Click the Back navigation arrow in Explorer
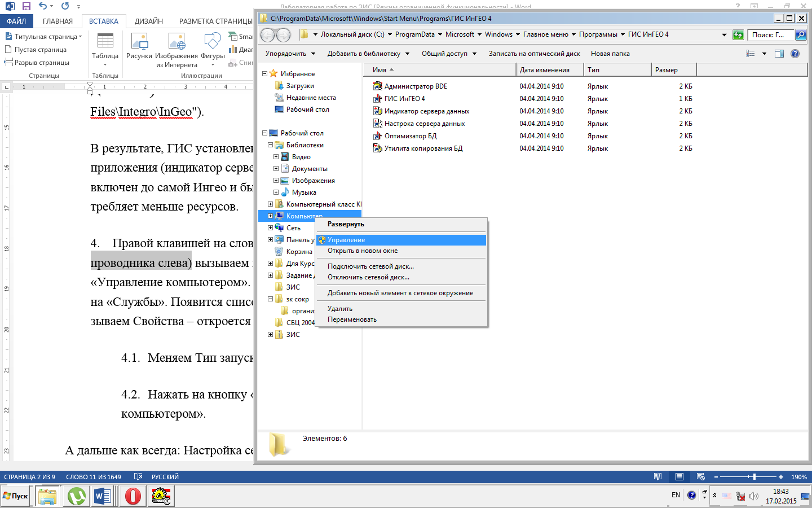This screenshot has width=812, height=508. [x=267, y=35]
